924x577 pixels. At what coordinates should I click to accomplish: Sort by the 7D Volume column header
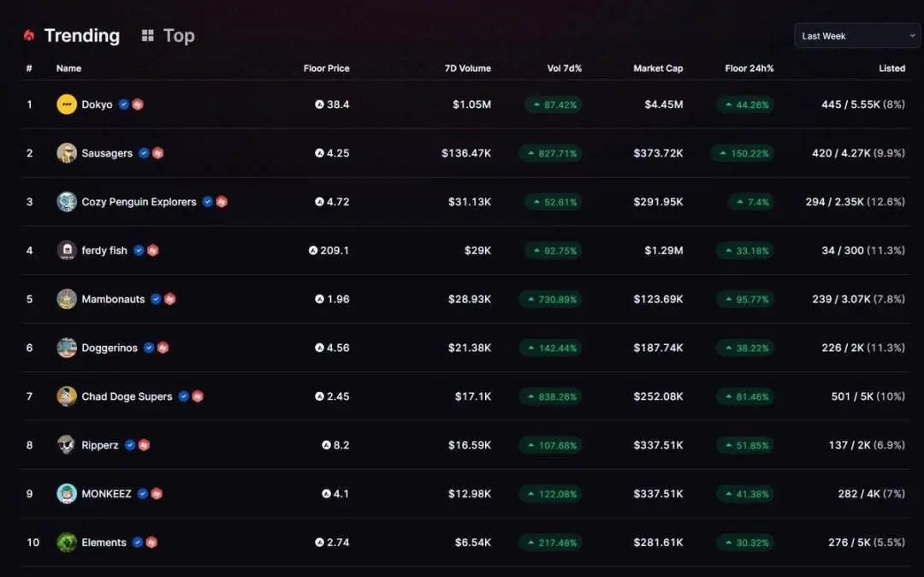(469, 68)
